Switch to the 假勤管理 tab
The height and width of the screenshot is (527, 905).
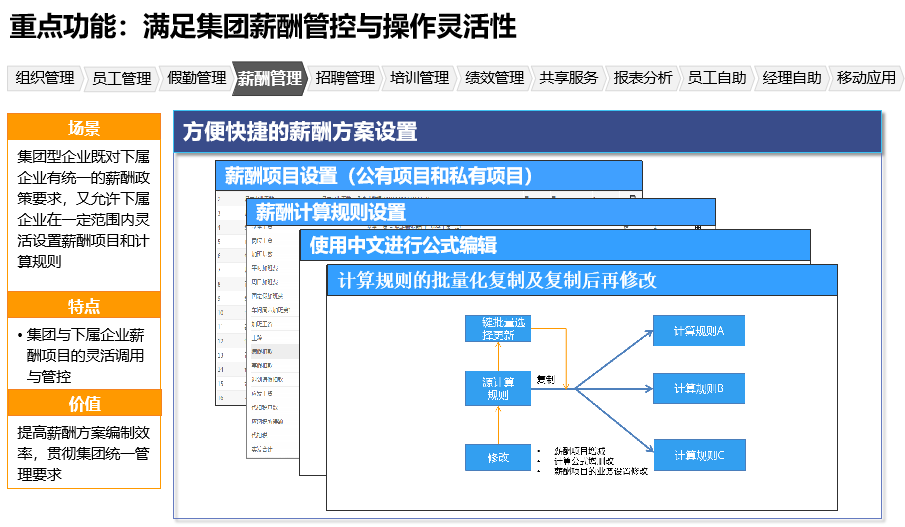(x=196, y=78)
